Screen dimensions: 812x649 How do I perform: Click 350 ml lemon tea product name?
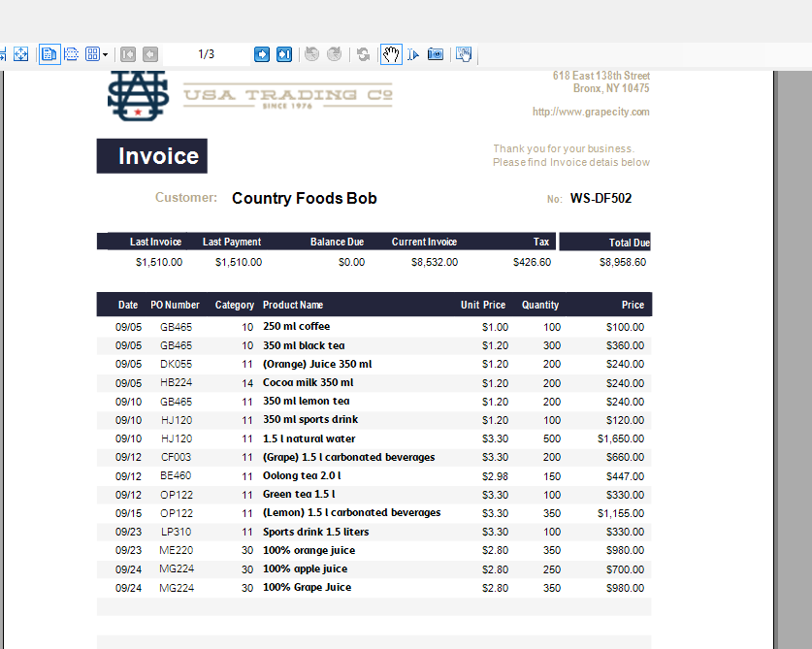point(306,402)
